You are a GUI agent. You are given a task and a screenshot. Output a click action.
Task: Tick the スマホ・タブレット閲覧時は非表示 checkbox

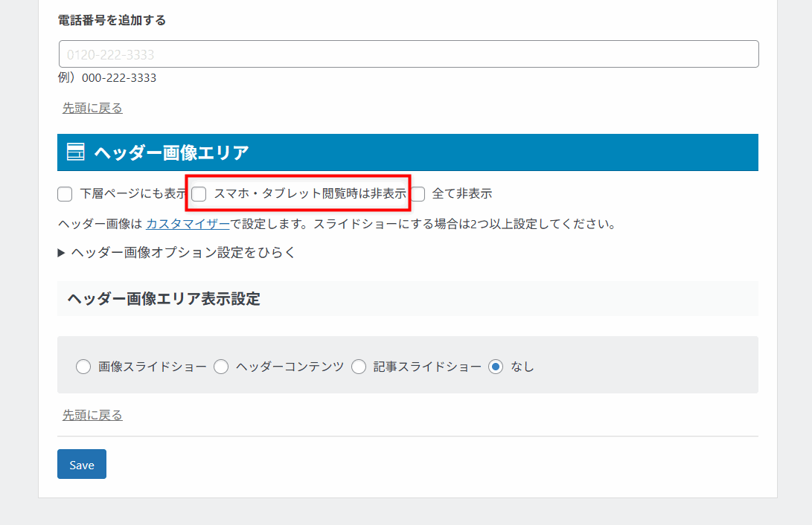pyautogui.click(x=199, y=194)
